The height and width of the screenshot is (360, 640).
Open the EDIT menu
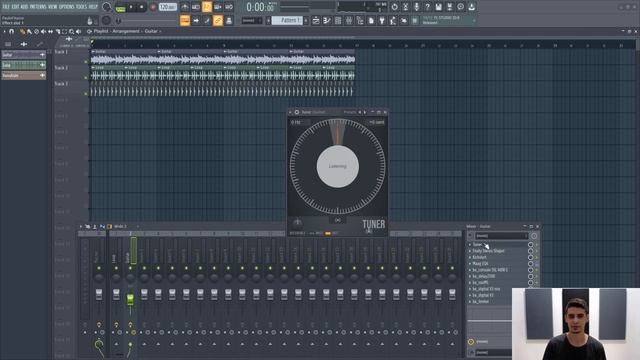[15, 7]
